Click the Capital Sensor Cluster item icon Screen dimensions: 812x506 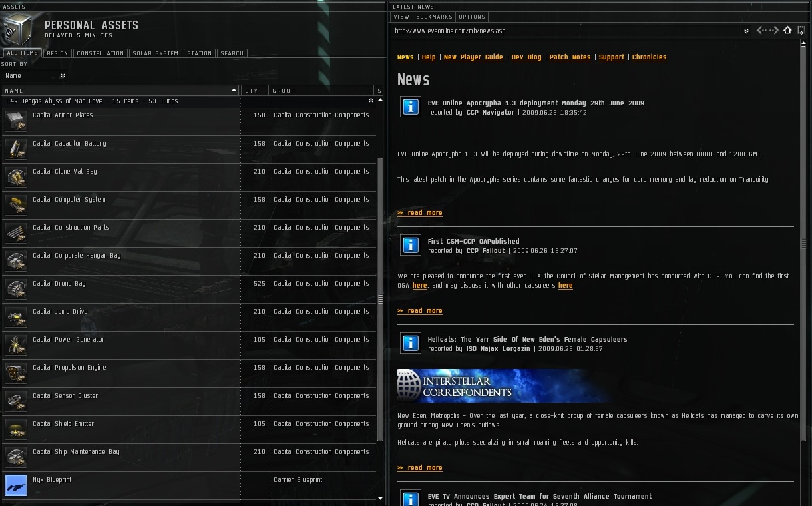[x=16, y=401]
